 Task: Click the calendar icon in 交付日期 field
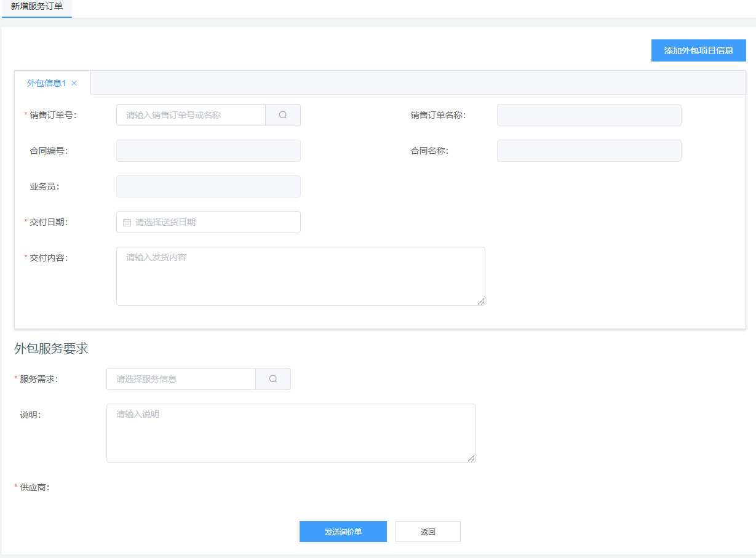127,223
